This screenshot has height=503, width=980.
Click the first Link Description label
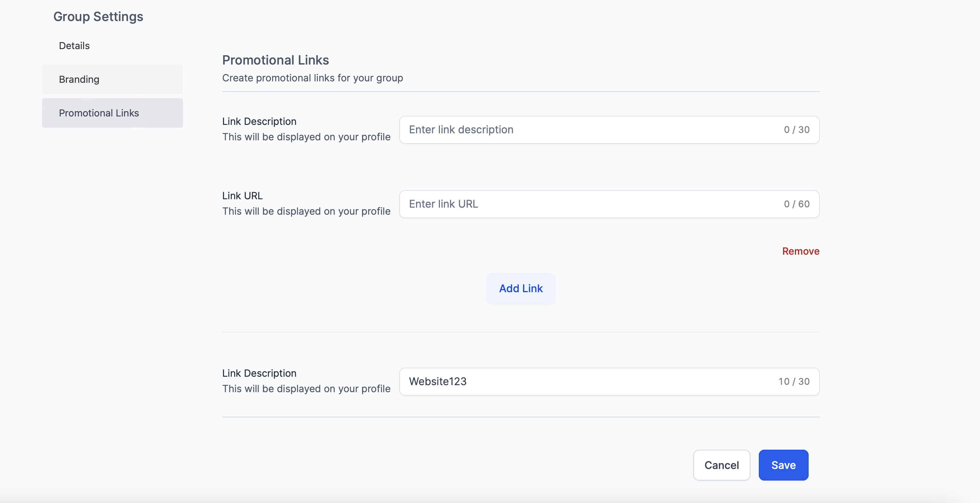(x=259, y=121)
